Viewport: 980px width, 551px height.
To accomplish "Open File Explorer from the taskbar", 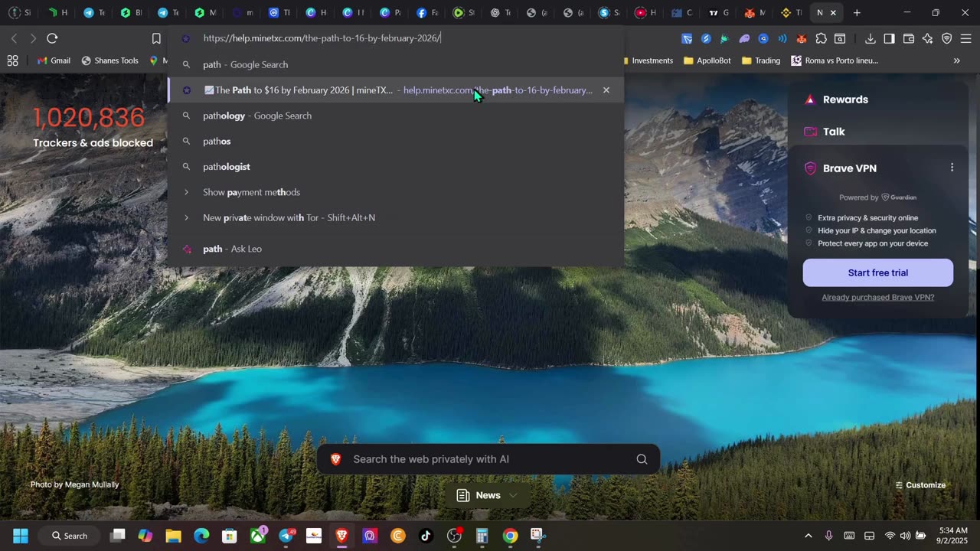I will [x=173, y=536].
